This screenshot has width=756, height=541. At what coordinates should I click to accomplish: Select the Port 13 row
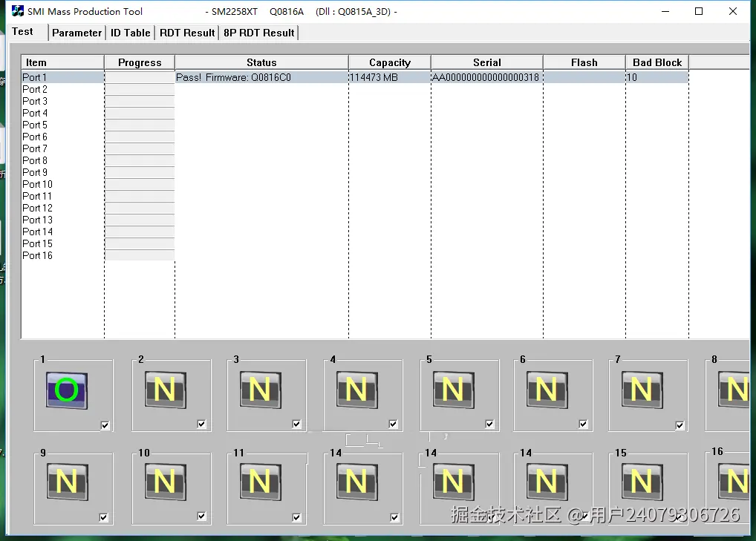tap(37, 220)
